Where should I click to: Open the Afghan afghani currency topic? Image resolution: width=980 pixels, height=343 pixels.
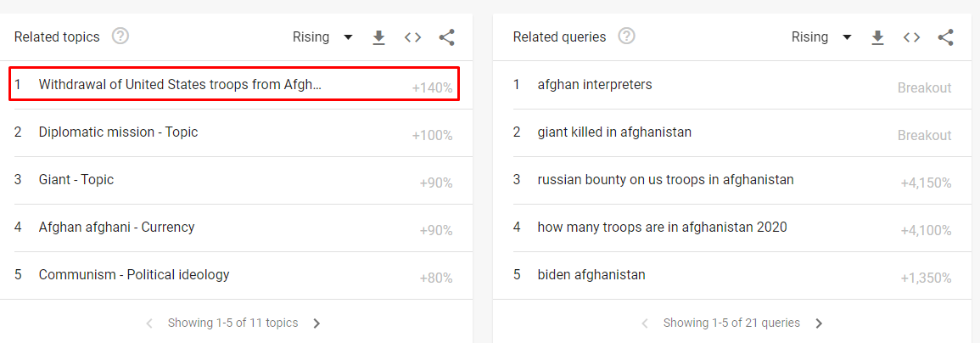pyautogui.click(x=236, y=228)
